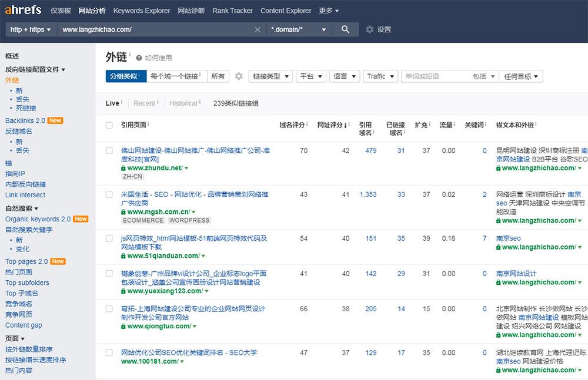The height and width of the screenshot is (380, 588).
Task: Click the 479 referring domains value
Action: pyautogui.click(x=371, y=151)
